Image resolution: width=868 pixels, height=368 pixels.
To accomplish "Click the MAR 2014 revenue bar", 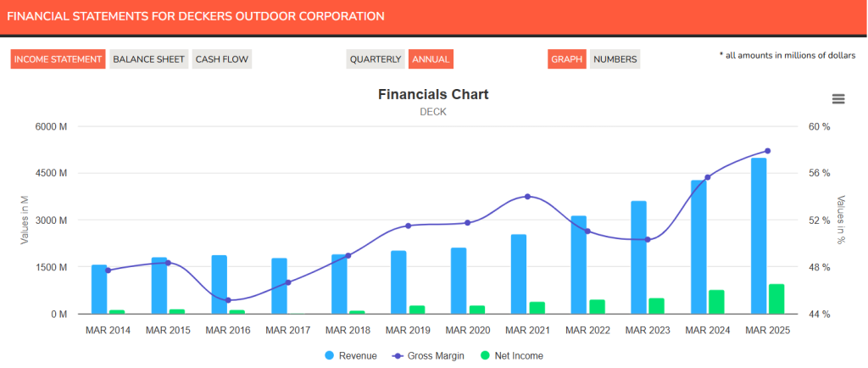I will [x=99, y=289].
